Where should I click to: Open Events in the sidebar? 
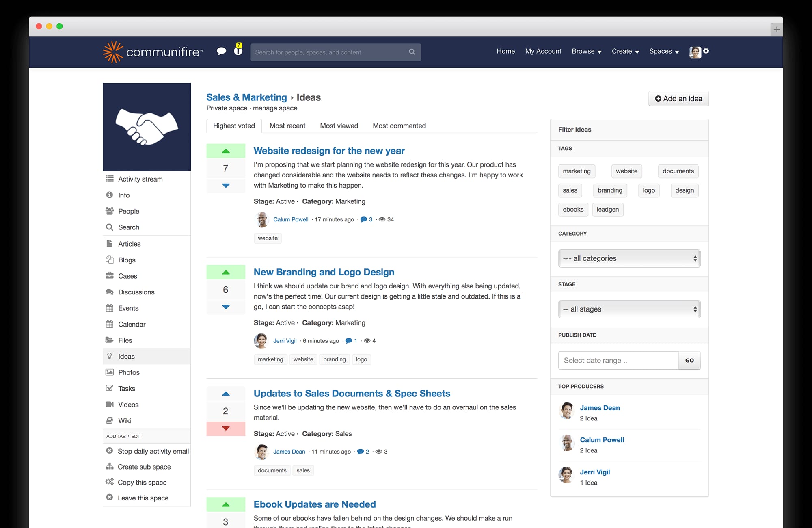tap(147, 308)
